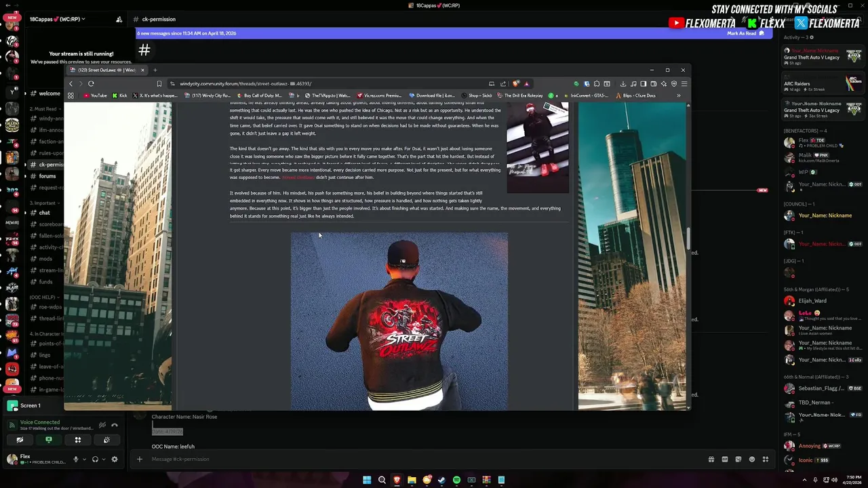The image size is (868, 488).
Task: Deafen with the headphones icon
Action: (x=95, y=459)
